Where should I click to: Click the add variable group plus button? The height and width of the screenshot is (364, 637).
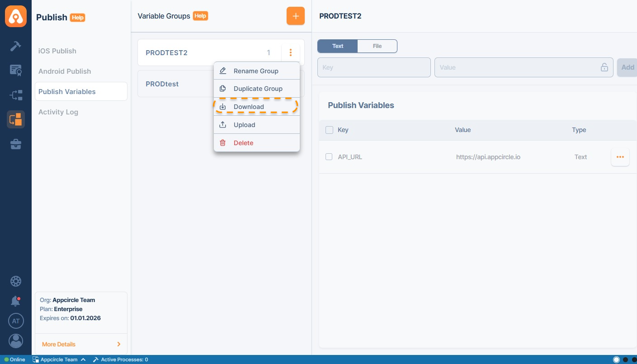[x=296, y=16]
